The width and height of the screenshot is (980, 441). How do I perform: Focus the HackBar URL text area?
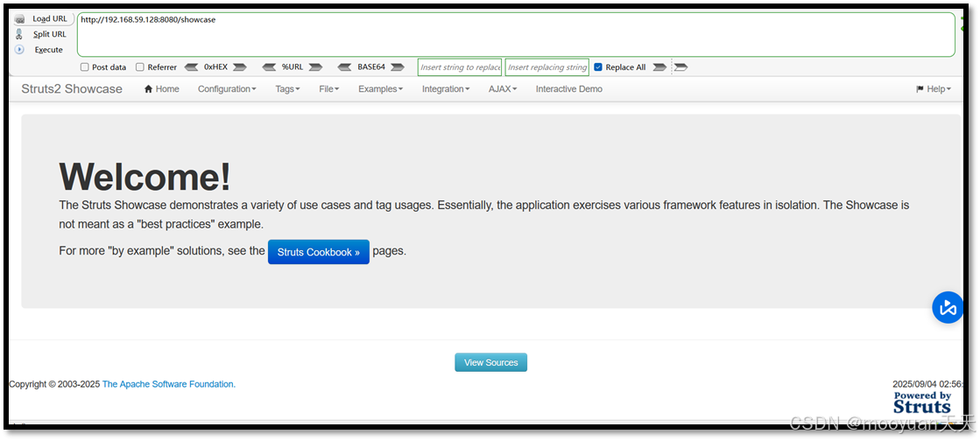click(x=516, y=35)
